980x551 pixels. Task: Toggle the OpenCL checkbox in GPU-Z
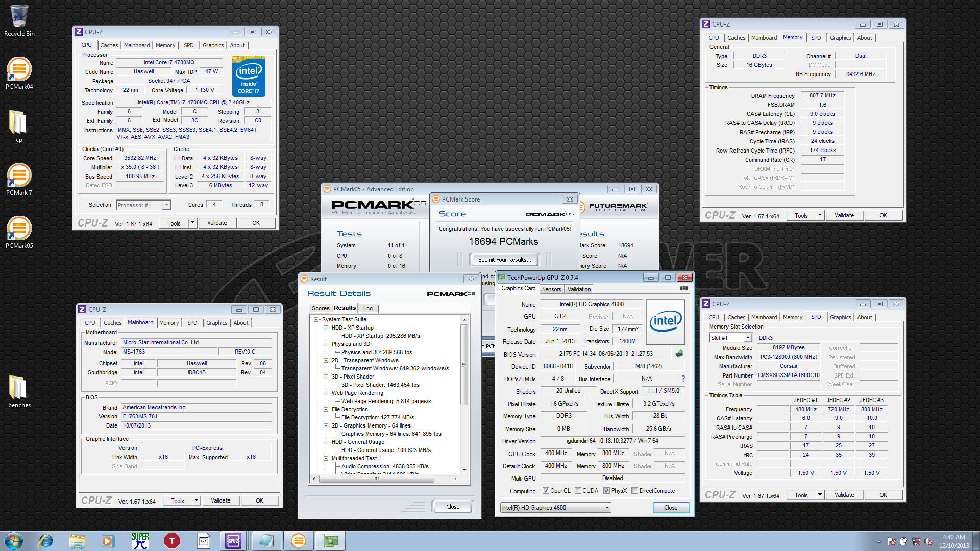point(546,491)
